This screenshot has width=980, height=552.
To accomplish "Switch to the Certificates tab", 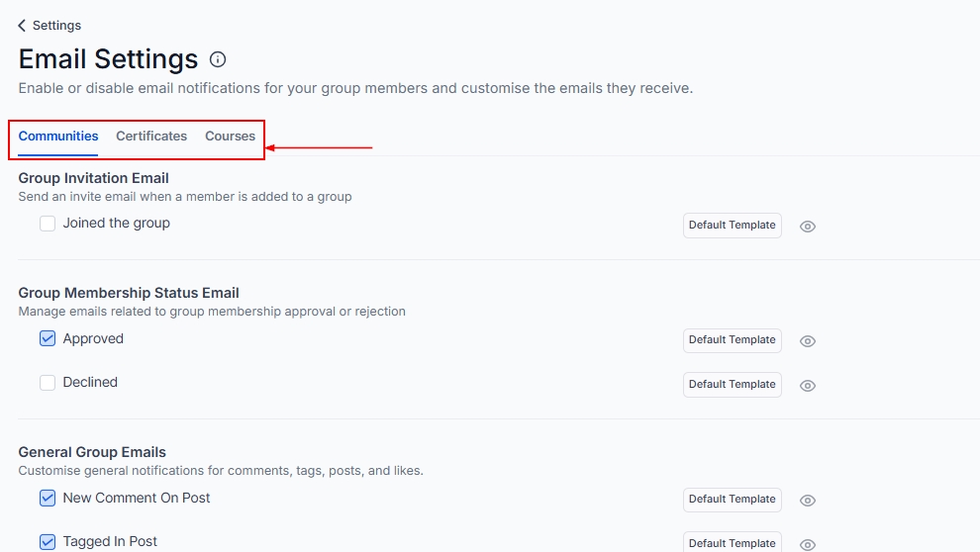I will [x=151, y=137].
